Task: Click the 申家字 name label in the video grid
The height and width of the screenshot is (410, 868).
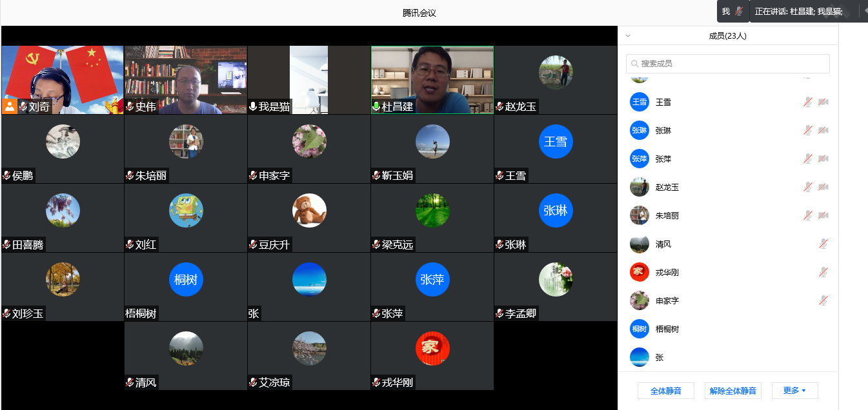Action: pyautogui.click(x=274, y=175)
